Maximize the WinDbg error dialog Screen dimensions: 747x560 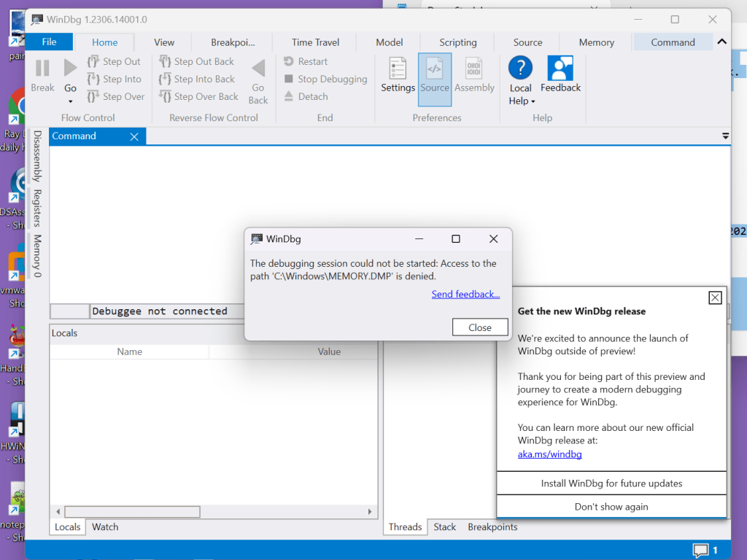(x=456, y=239)
